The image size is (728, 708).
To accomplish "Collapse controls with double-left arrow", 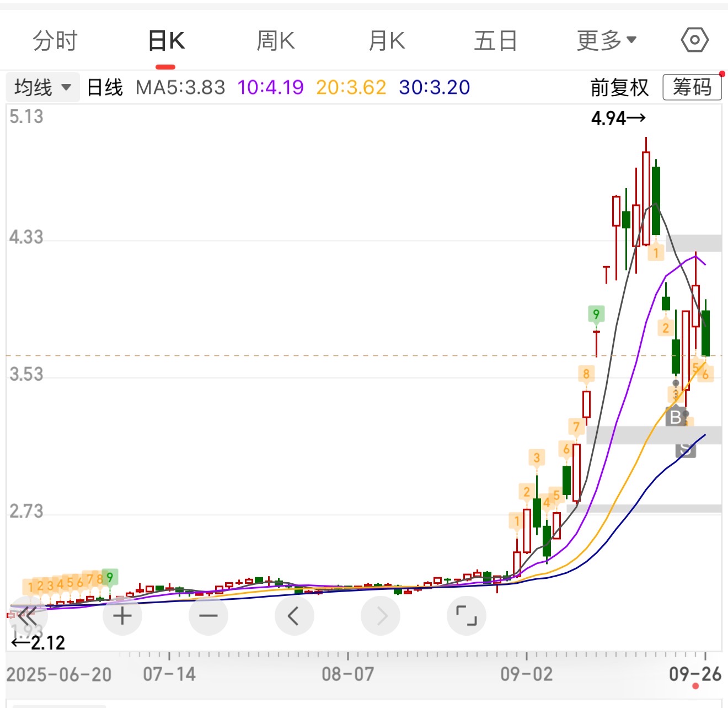I will [x=26, y=614].
